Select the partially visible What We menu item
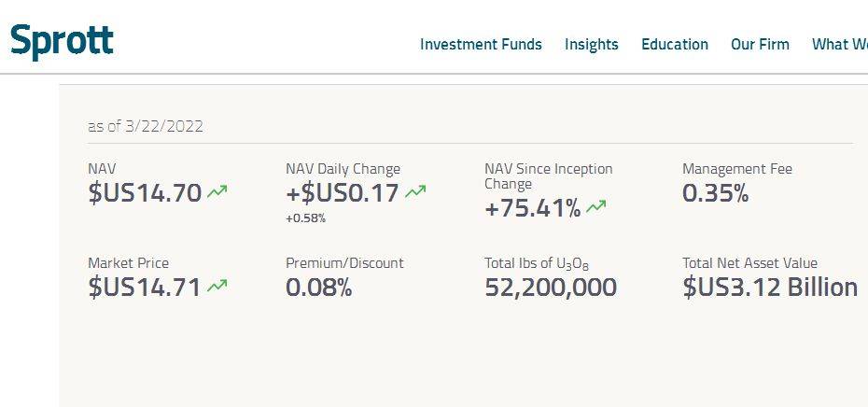The image size is (868, 407). pos(840,44)
